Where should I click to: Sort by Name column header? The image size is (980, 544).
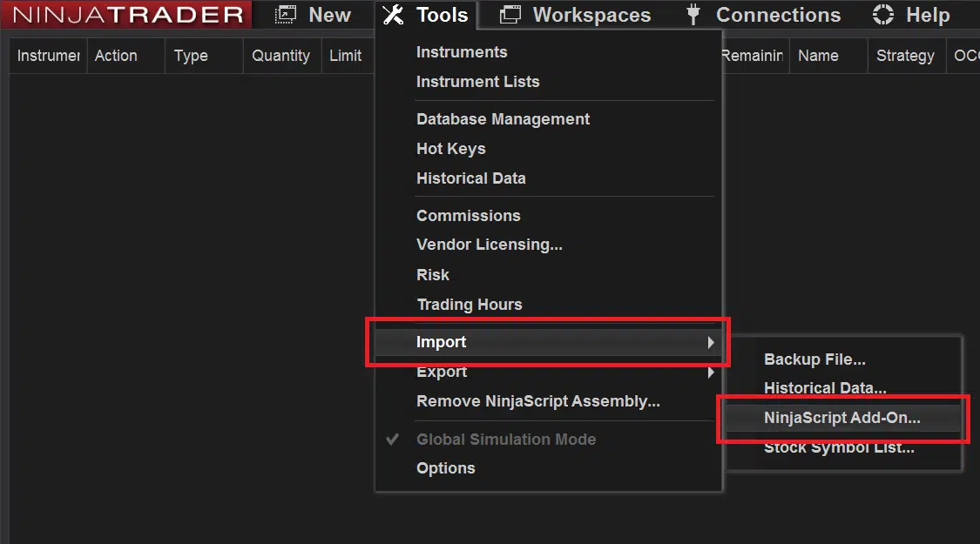pos(828,56)
